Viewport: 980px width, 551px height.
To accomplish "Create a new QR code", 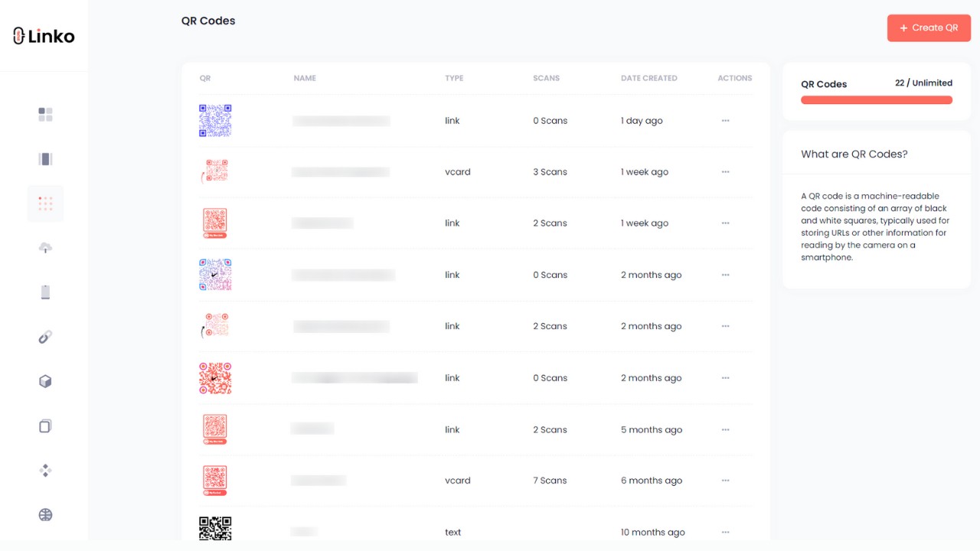I will [x=929, y=28].
